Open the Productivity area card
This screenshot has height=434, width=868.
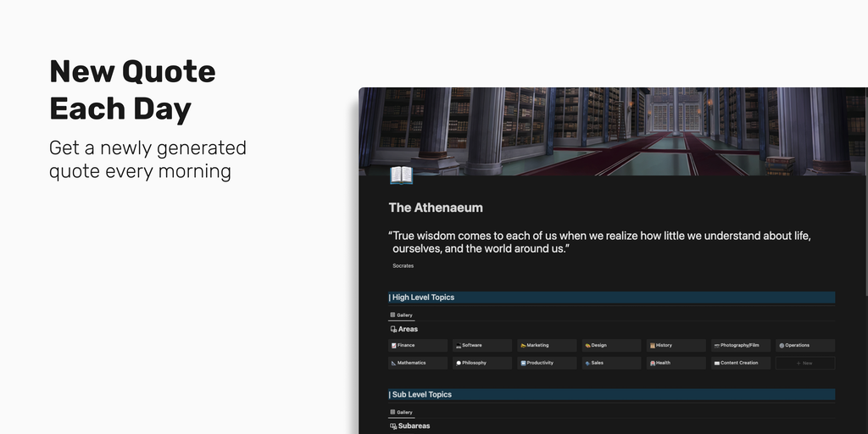(546, 363)
